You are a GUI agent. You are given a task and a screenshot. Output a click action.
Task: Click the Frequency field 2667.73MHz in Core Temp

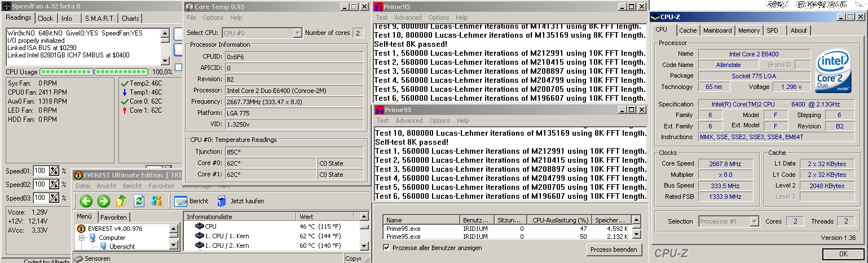(293, 101)
